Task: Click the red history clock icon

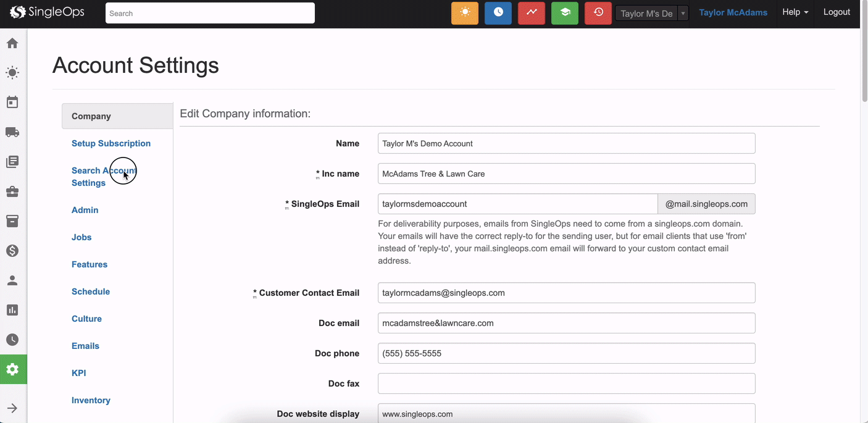Action: click(x=598, y=13)
